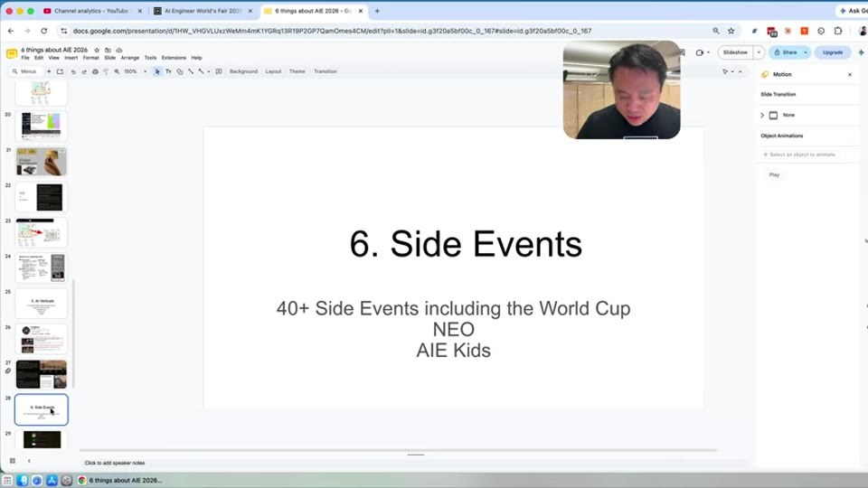
Task: Insert a comment using the toolbar icon
Action: point(219,71)
